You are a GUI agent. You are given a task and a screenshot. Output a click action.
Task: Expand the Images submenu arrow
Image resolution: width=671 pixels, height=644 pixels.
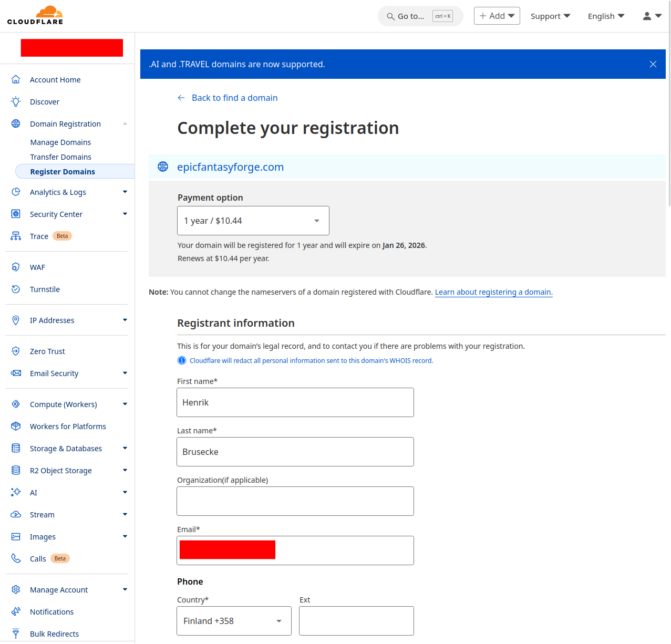tap(125, 536)
